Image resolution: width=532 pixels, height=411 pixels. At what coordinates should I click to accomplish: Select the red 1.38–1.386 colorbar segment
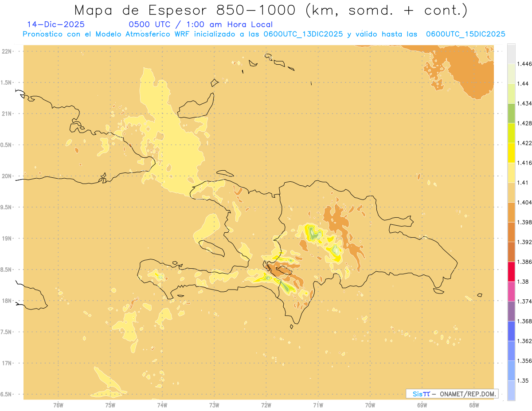pyautogui.click(x=511, y=271)
